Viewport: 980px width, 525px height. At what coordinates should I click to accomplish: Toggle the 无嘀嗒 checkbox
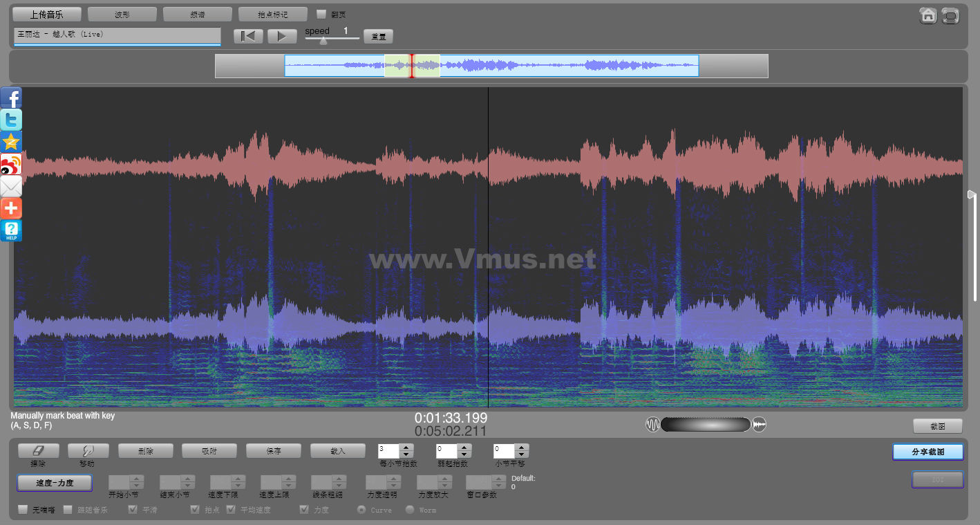pyautogui.click(x=23, y=510)
